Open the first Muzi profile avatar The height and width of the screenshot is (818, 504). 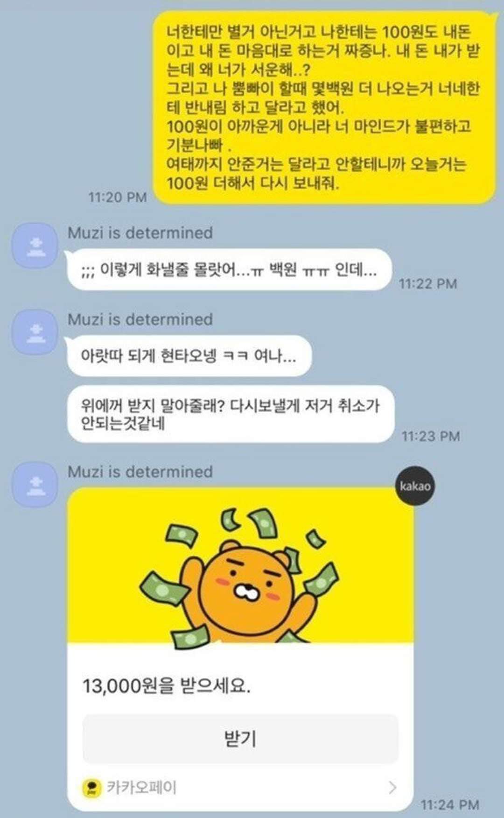[35, 246]
